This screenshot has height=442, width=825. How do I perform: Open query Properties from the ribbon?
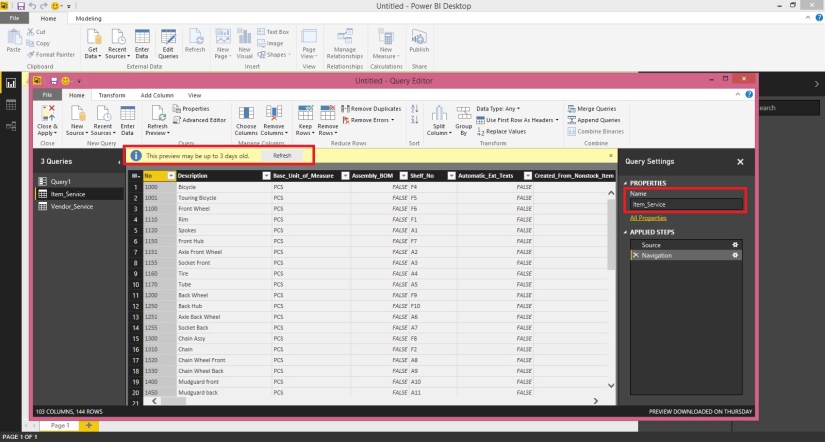pos(191,109)
